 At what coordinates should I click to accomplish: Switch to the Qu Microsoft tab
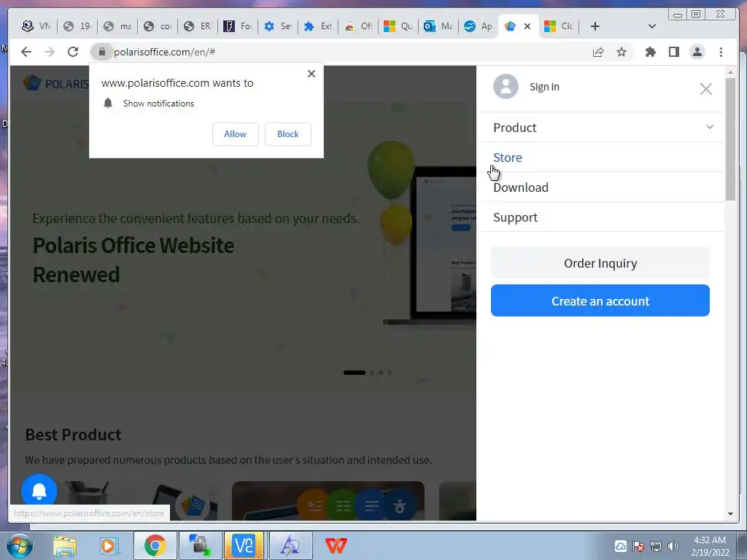pos(398,26)
